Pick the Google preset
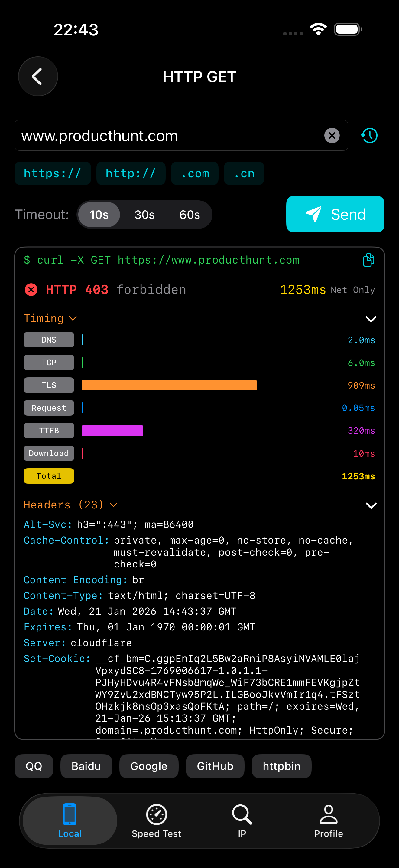 coord(149,766)
